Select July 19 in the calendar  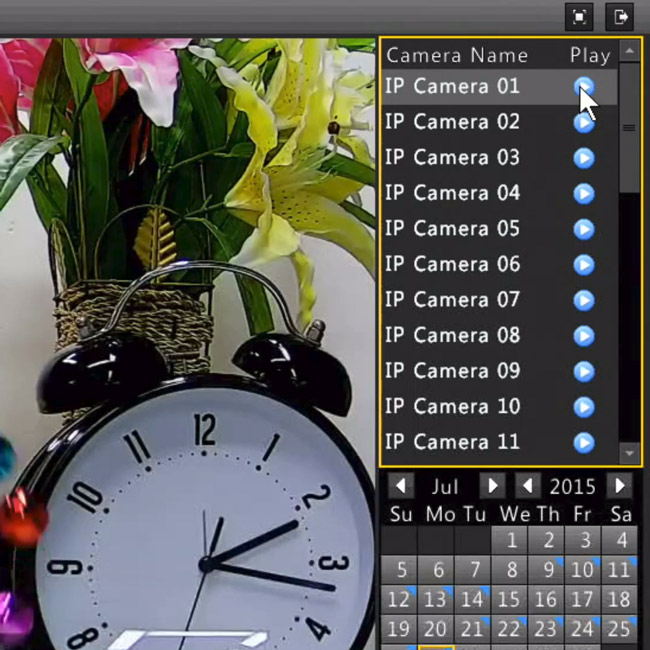pos(399,629)
